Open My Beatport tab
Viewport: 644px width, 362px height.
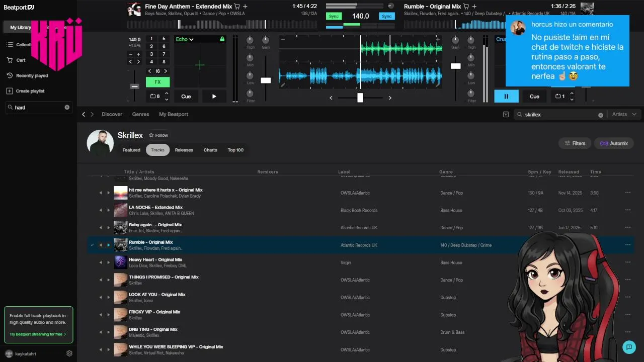pyautogui.click(x=174, y=114)
